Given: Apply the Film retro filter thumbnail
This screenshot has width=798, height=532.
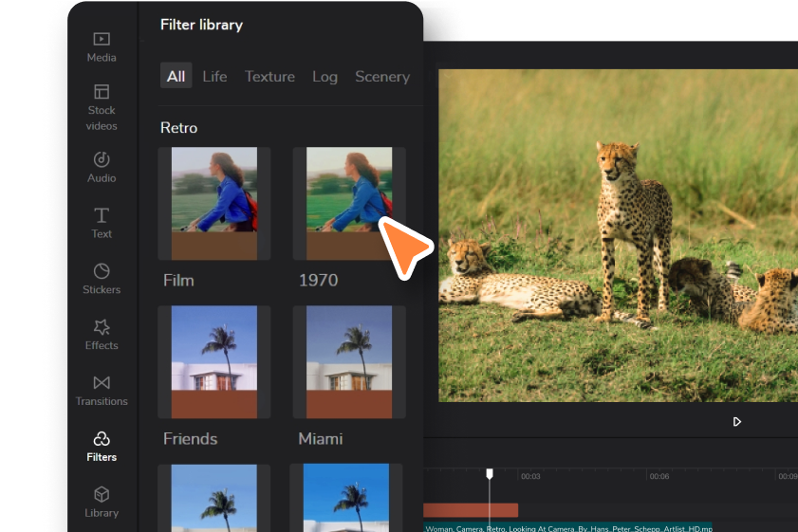Looking at the screenshot, I should [x=214, y=204].
